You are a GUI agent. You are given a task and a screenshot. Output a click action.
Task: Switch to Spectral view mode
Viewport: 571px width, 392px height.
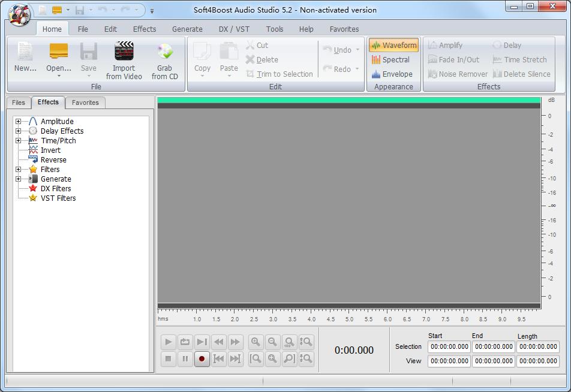391,60
